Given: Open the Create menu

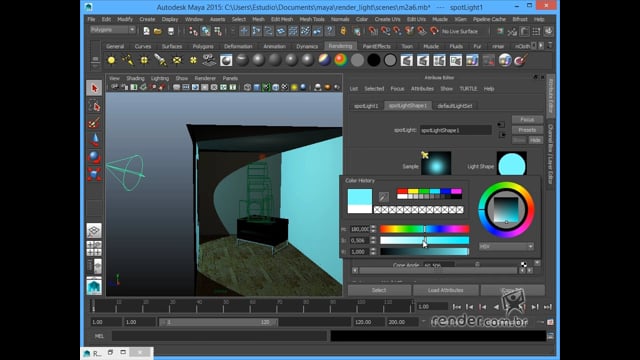Looking at the screenshot, I should (147, 19).
